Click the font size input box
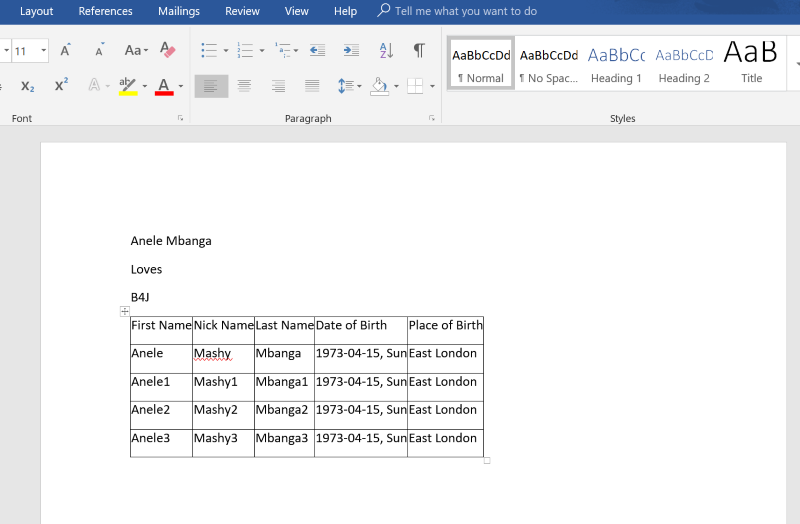This screenshot has height=524, width=800. coord(24,51)
